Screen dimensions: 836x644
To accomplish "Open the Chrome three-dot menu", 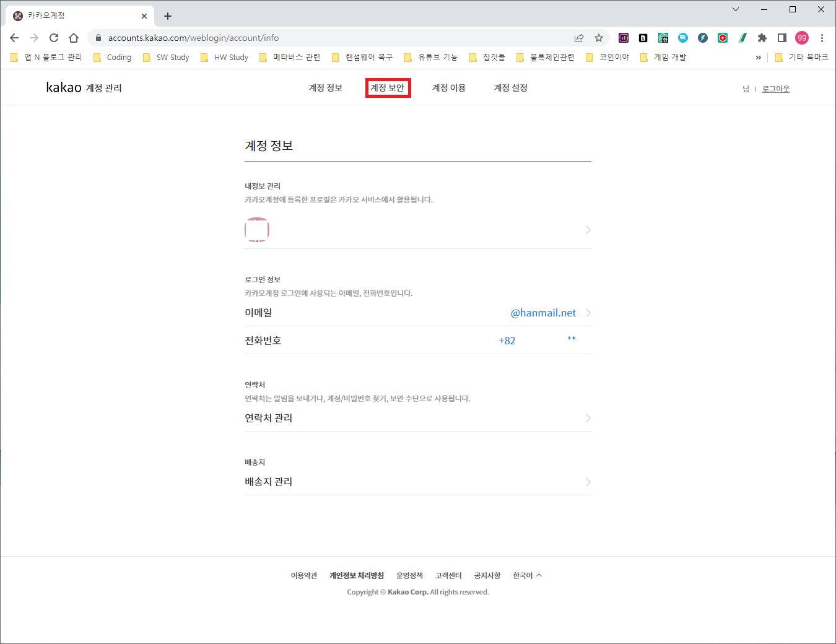I will (x=822, y=38).
